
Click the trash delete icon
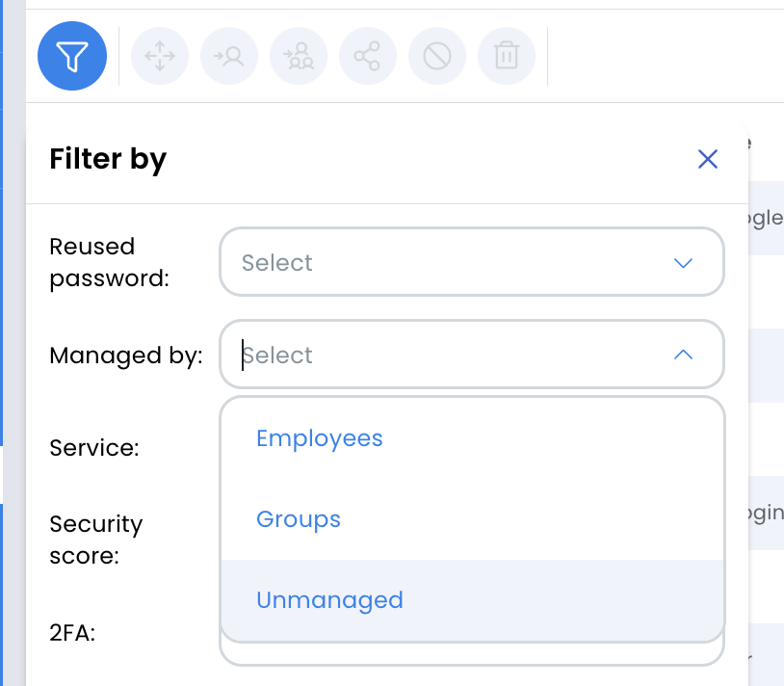(x=507, y=56)
